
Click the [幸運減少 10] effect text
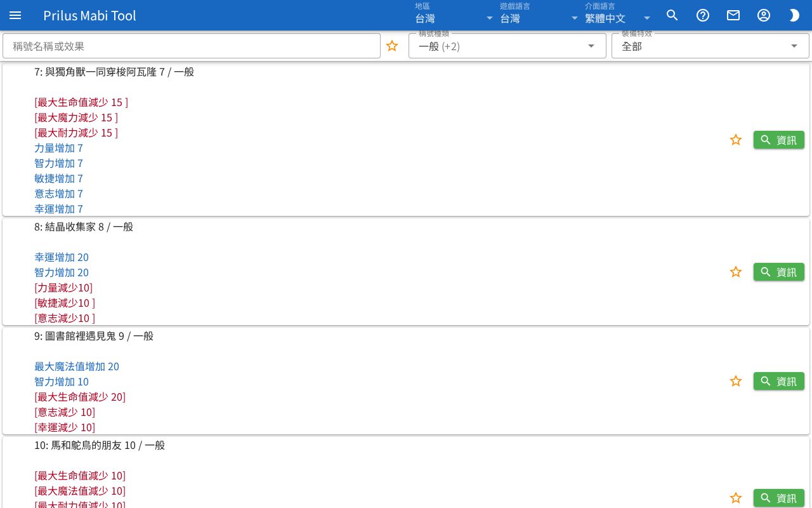coord(65,427)
